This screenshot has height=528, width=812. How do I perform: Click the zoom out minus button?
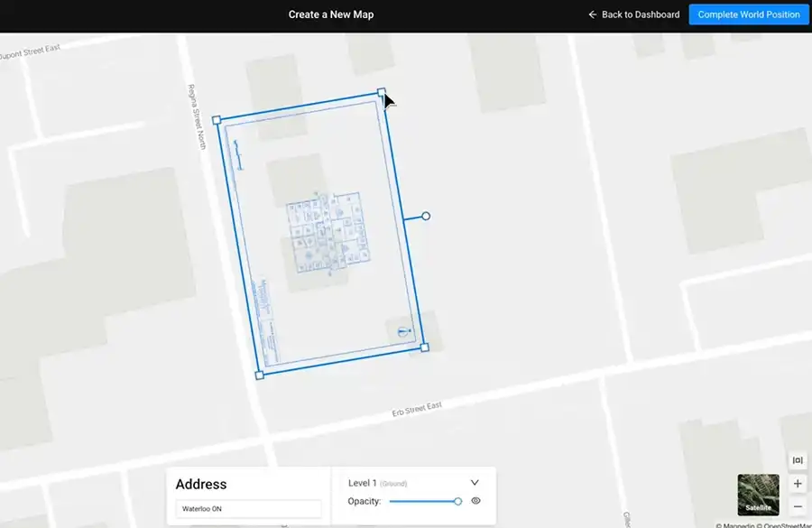tap(798, 507)
